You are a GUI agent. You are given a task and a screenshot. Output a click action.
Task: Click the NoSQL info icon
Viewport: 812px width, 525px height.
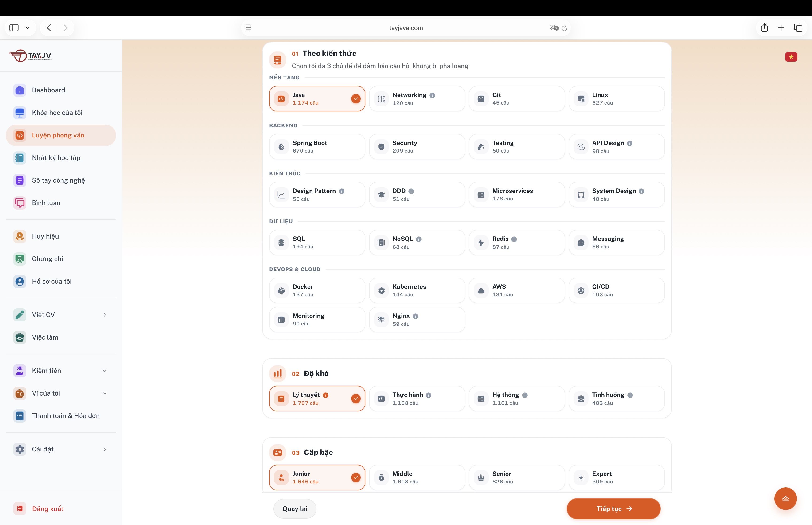tap(419, 239)
